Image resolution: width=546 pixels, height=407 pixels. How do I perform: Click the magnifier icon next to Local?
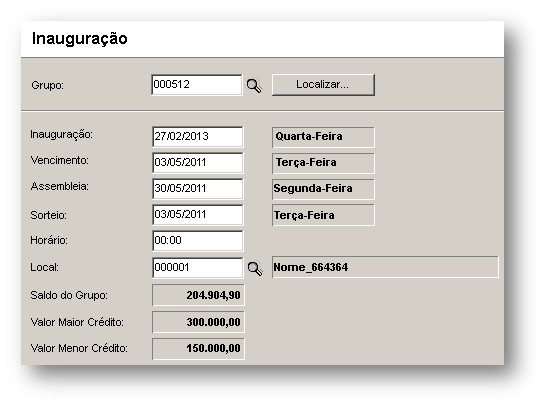coord(255,269)
